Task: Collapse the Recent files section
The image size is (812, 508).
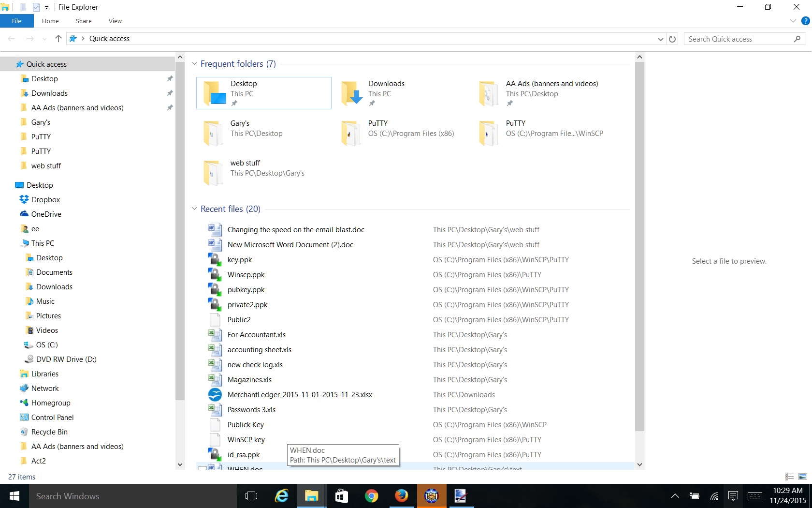Action: point(195,209)
